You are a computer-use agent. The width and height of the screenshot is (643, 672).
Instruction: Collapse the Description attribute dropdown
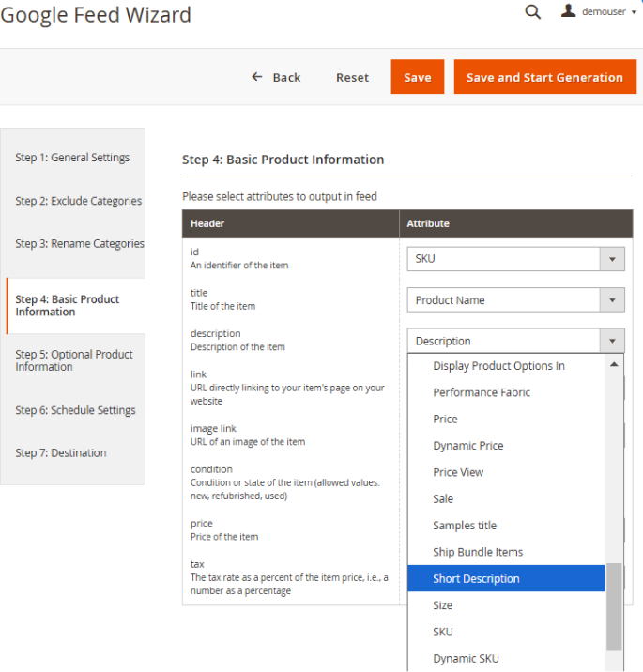click(515, 341)
